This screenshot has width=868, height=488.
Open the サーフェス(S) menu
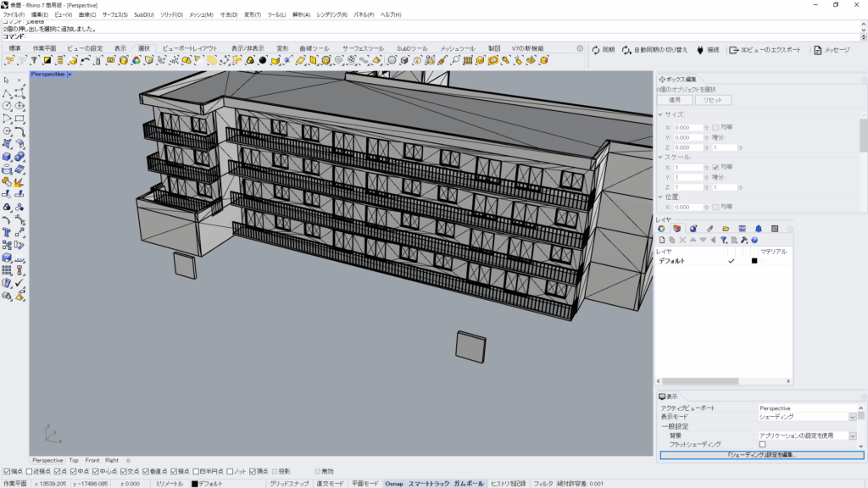tap(114, 15)
